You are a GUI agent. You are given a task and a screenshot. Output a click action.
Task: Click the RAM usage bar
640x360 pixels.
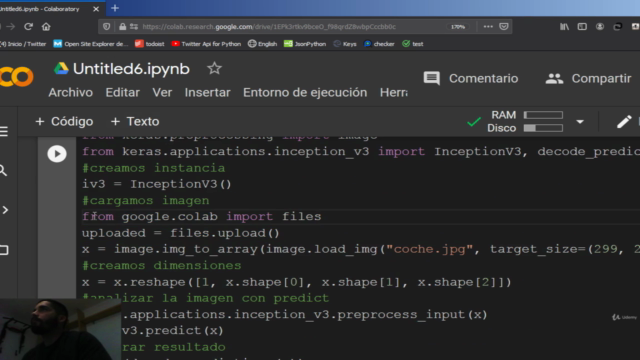(543, 115)
